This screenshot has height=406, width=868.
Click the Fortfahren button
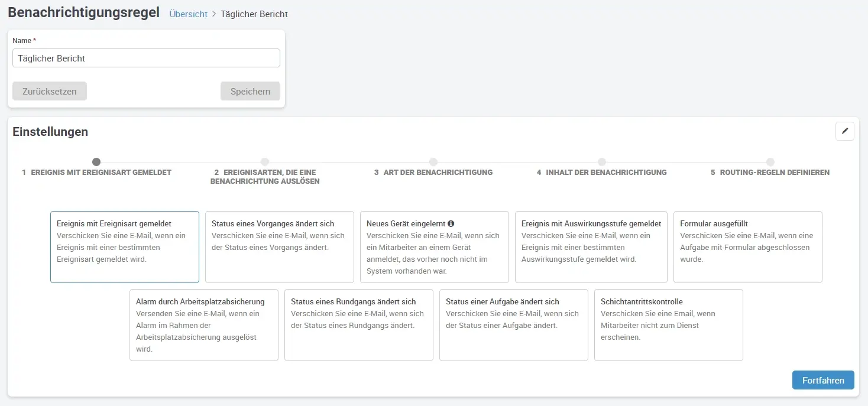point(822,380)
